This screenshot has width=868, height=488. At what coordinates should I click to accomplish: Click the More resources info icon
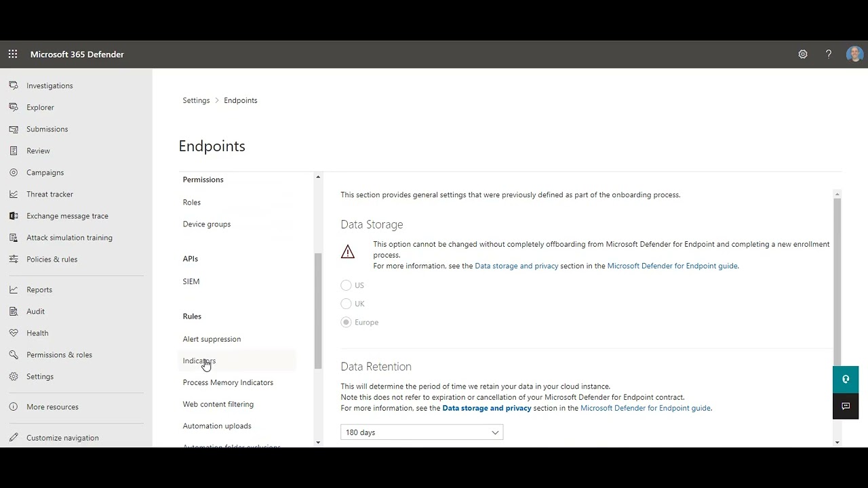[x=14, y=407]
